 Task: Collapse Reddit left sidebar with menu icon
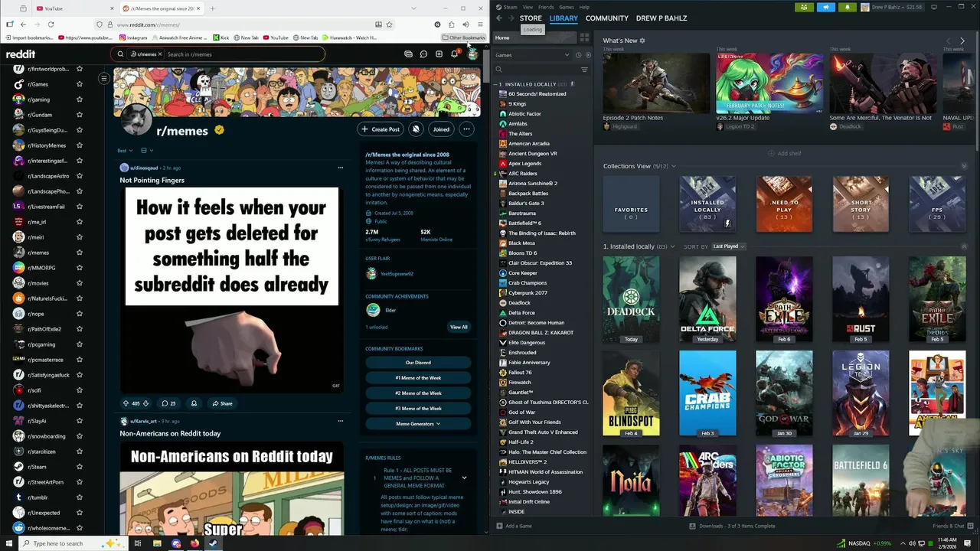coord(104,78)
